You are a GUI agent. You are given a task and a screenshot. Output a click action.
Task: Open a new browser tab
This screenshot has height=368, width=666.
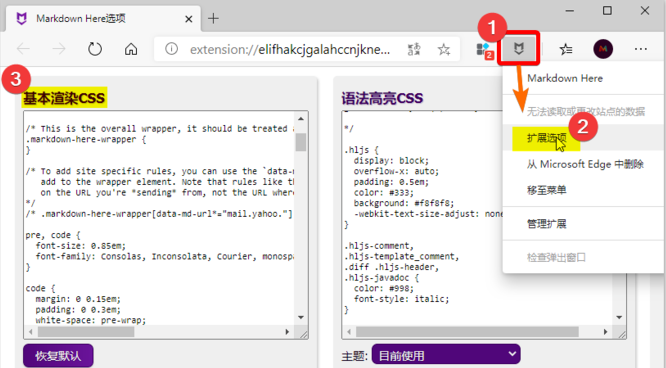pyautogui.click(x=213, y=19)
